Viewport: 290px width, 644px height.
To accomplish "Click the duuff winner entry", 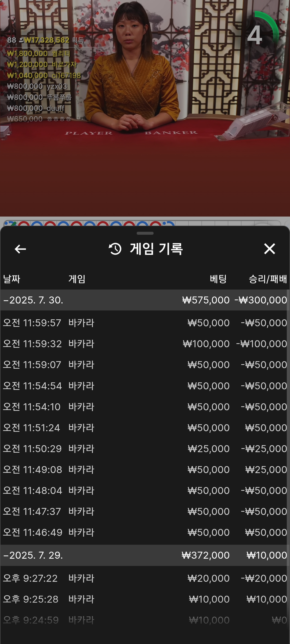I will coord(36,108).
